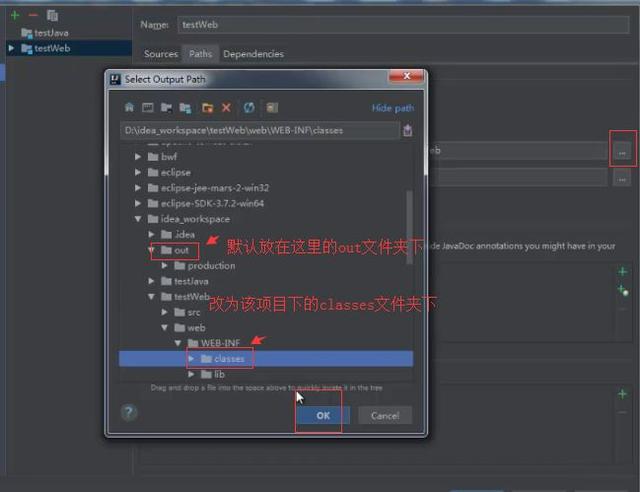Viewport: 640px width, 492px height.
Task: Close the Select Output Path dialog
Action: (407, 76)
